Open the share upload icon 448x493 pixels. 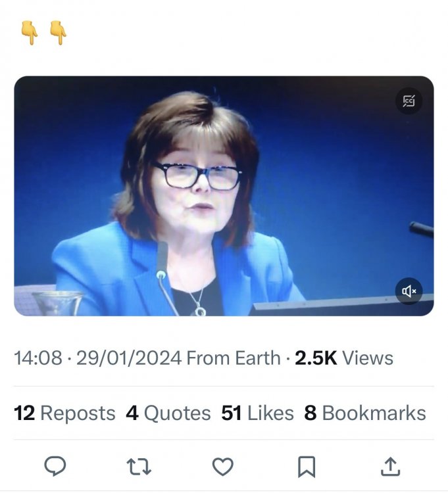[x=390, y=467]
